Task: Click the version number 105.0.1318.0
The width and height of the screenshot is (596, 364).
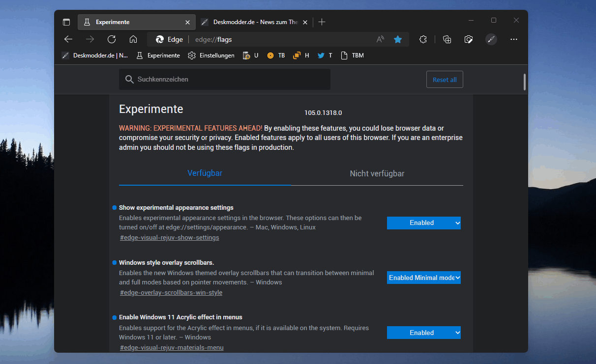Action: coord(323,113)
